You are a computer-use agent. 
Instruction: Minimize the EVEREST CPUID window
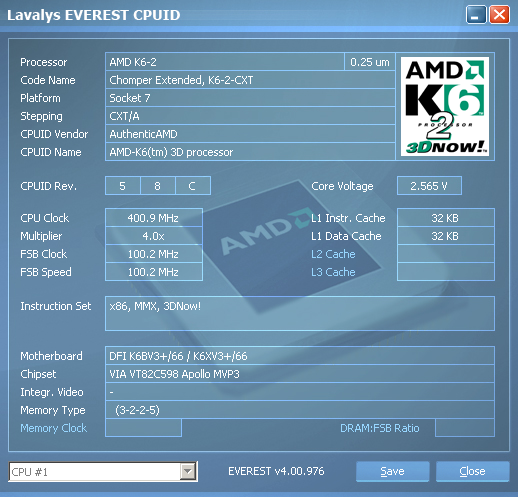[476, 15]
